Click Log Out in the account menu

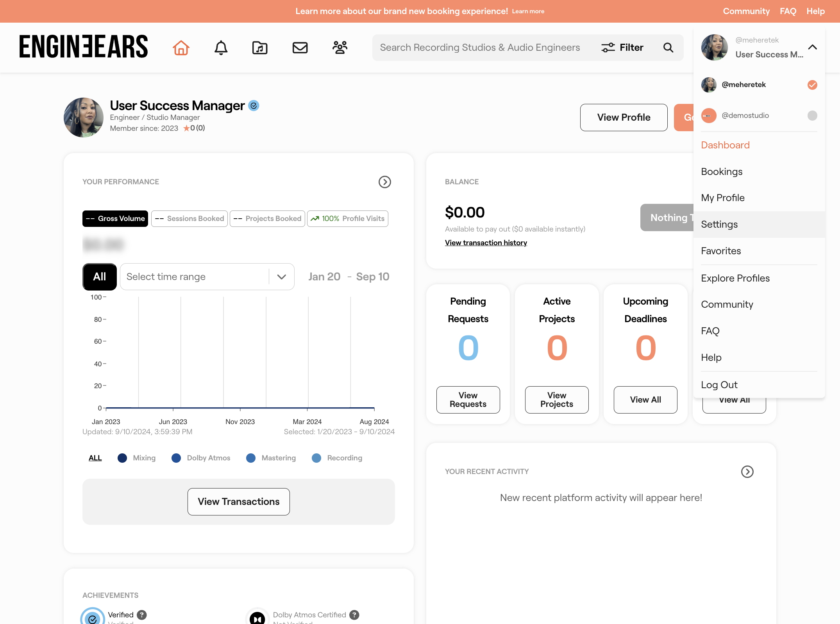pyautogui.click(x=759, y=385)
